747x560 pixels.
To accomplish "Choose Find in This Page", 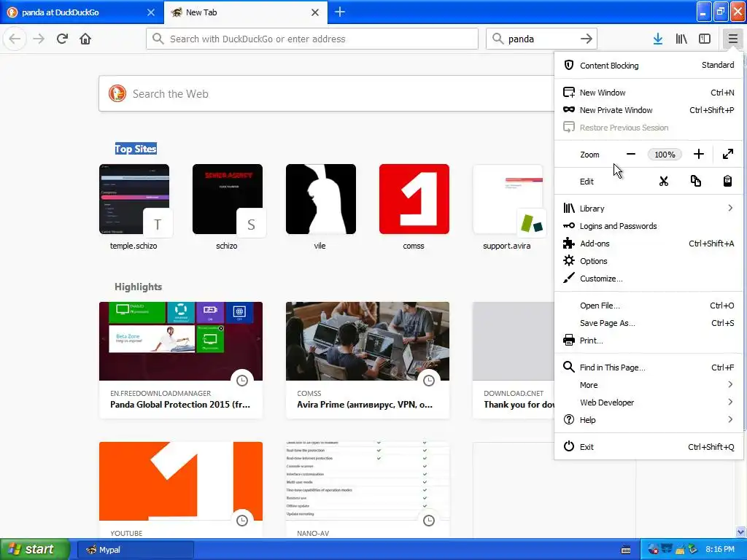I will tap(649, 367).
